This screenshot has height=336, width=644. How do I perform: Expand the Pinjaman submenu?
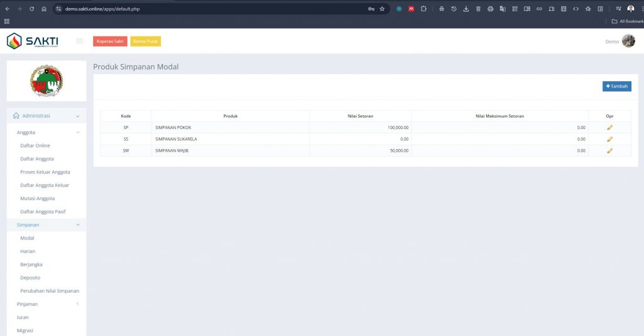coord(47,304)
